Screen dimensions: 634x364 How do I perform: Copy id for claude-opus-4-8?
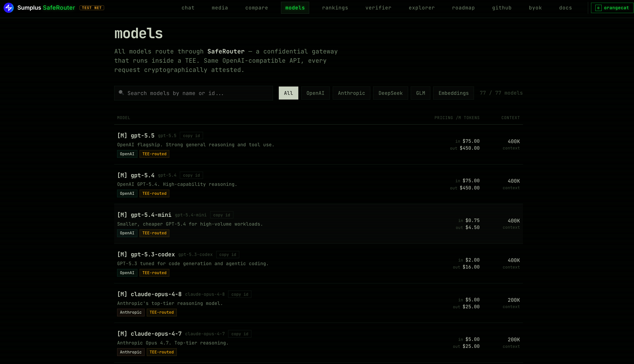coord(240,294)
